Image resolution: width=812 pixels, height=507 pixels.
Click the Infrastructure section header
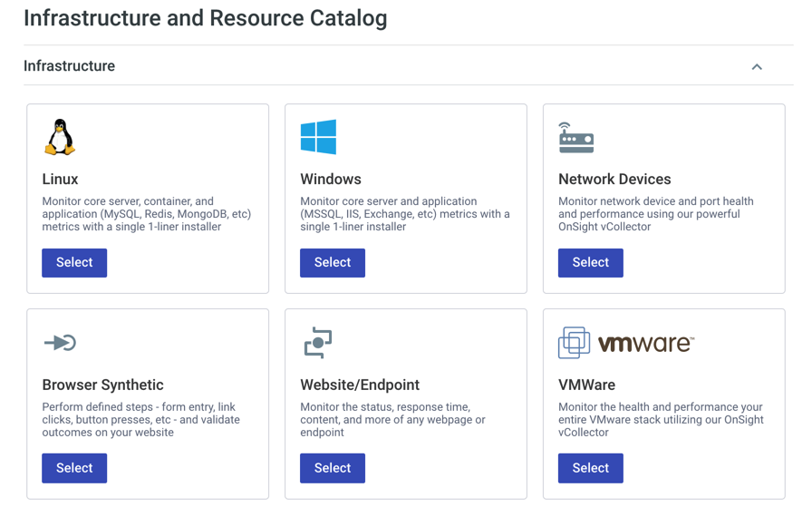click(70, 66)
